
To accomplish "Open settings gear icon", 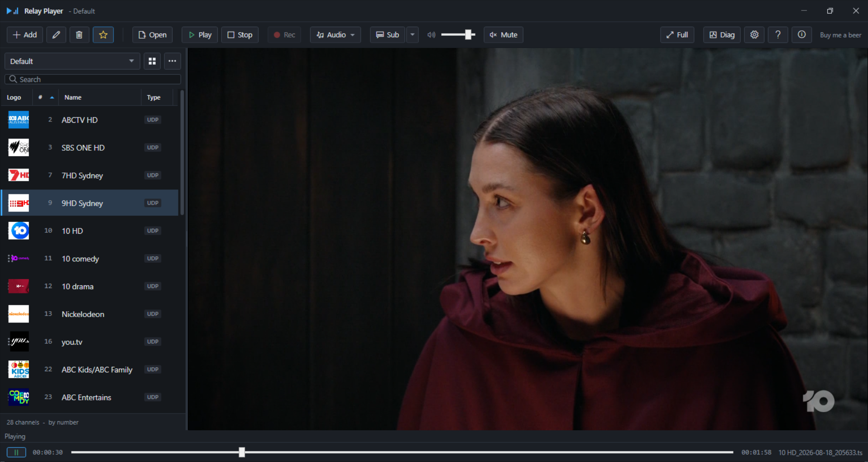I will tap(754, 35).
